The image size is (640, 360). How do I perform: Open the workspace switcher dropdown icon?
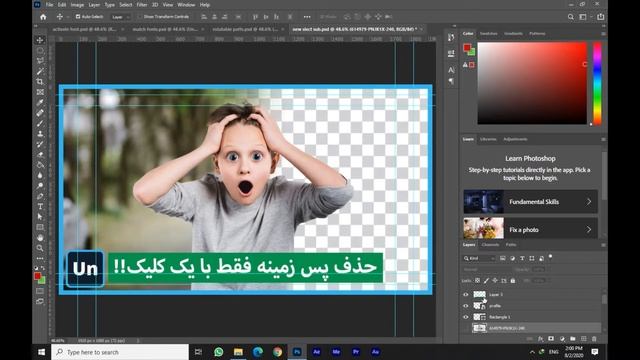click(583, 17)
